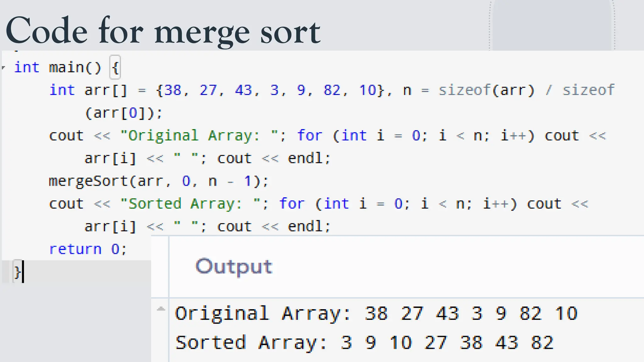
Task: Click the Output panel heading
Action: [x=234, y=267]
